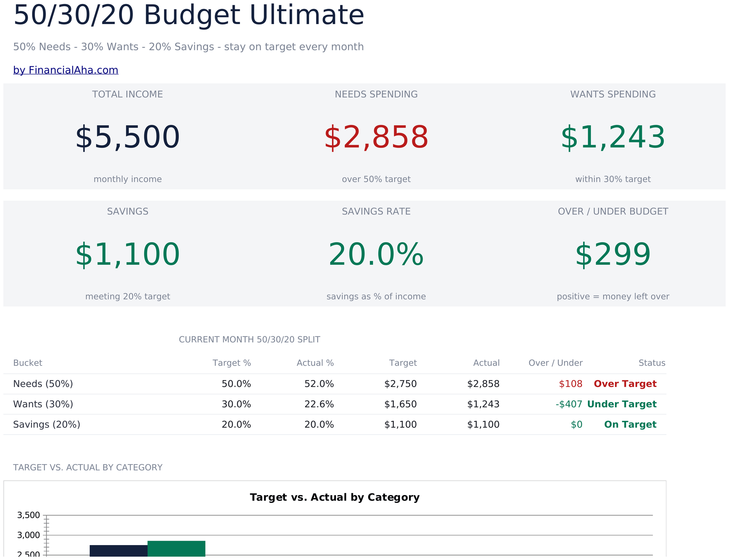Click the Savings (20%) row label
Screen dimensions: 729x560
[47, 425]
